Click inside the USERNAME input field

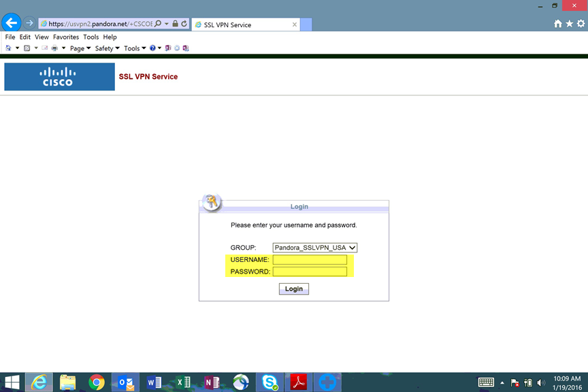coord(311,259)
